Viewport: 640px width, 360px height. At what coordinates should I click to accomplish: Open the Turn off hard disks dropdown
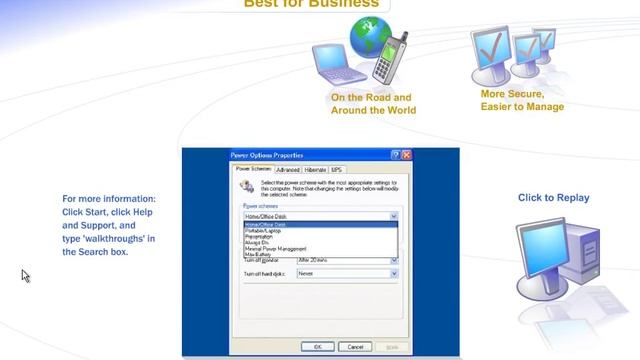(394, 273)
